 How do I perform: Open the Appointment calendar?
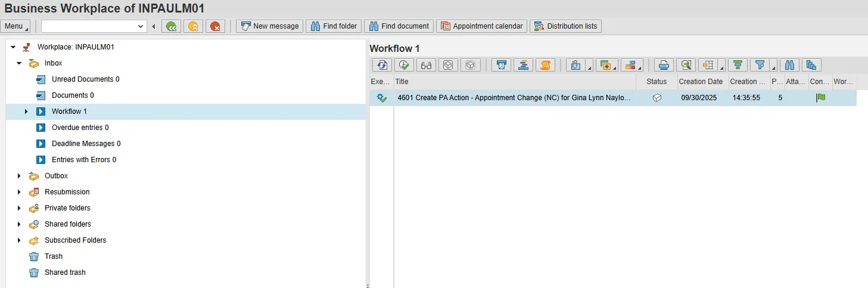(x=481, y=26)
